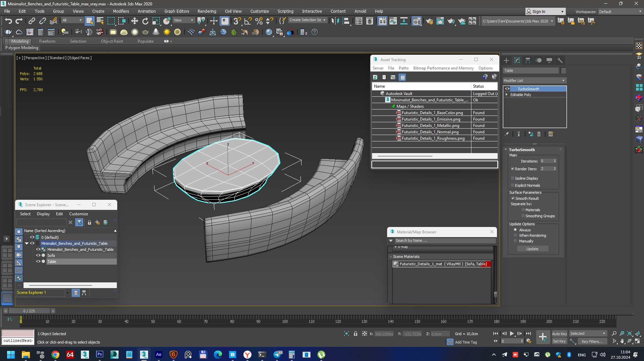This screenshot has width=644, height=361.
Task: Activate the Select and Rotate tool
Action: (145, 21)
